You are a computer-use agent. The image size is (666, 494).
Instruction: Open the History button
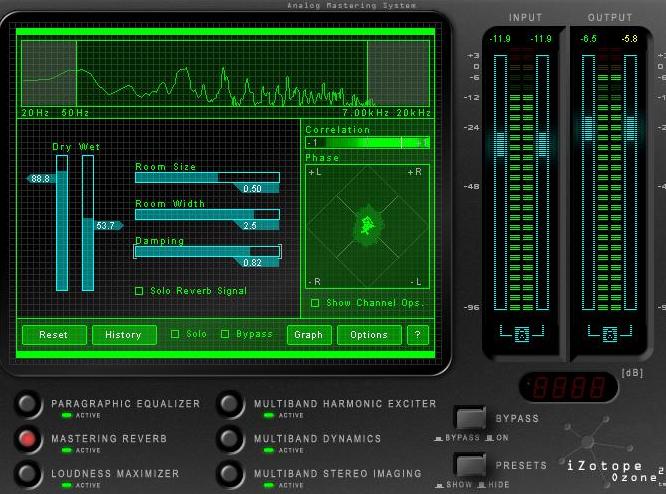124,335
